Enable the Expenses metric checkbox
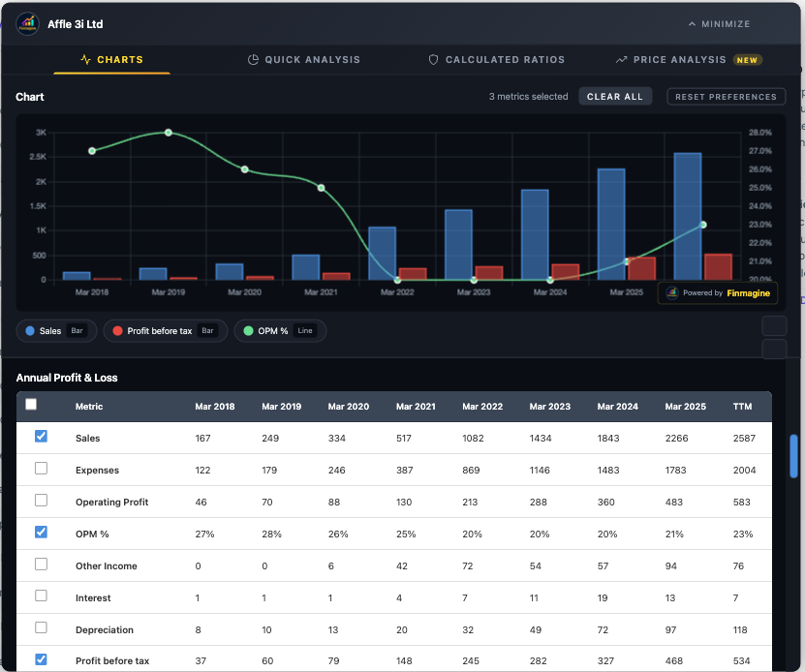This screenshot has width=805, height=672. pos(41,469)
